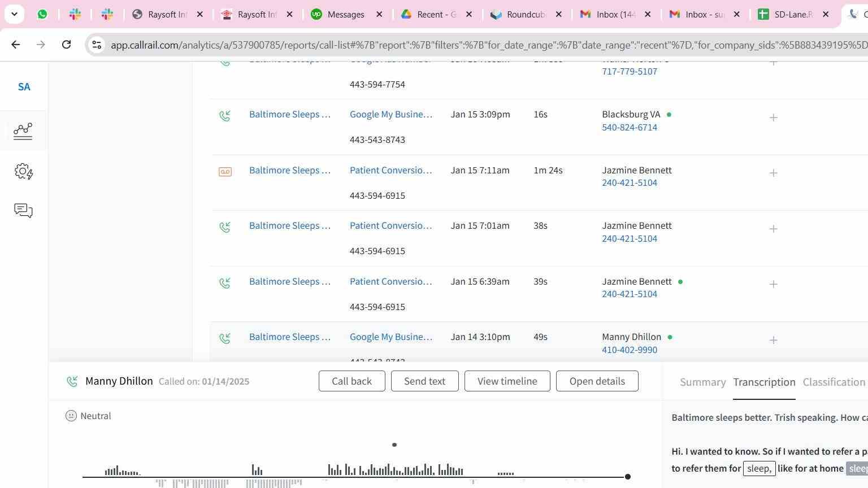This screenshot has height=488, width=868.
Task: Add tag plus icon for Jan 15 7:01am call
Action: (774, 229)
